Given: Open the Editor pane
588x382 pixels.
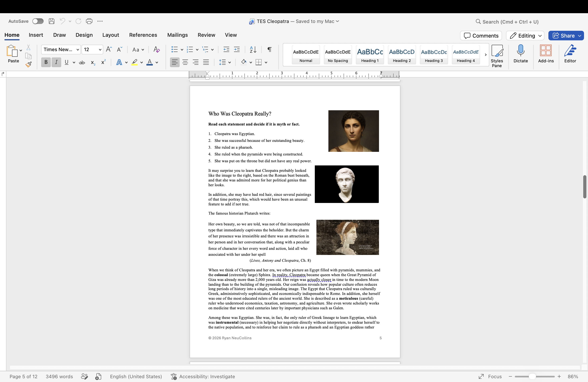Looking at the screenshot, I should [570, 54].
